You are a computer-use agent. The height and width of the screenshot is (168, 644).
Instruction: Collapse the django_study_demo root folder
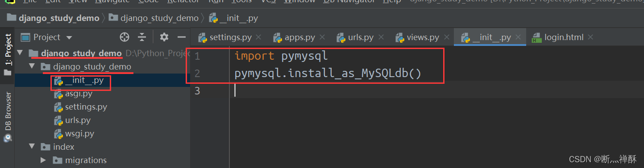20,53
